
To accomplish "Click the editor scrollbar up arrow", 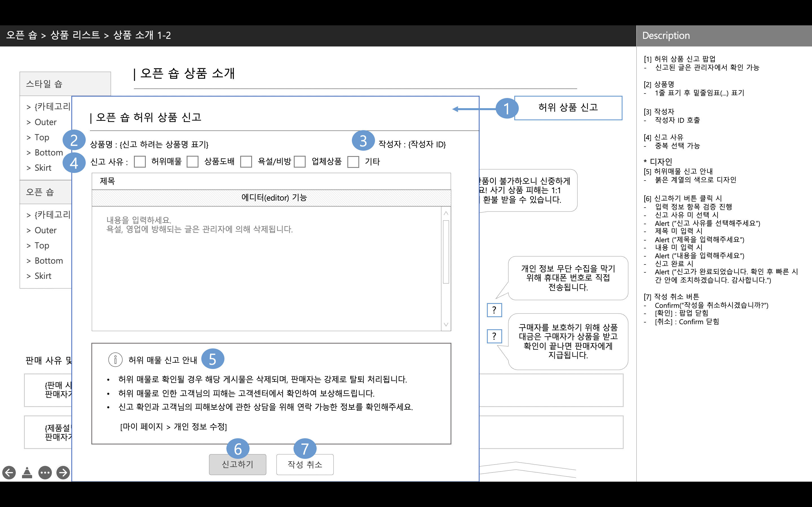I will click(446, 213).
